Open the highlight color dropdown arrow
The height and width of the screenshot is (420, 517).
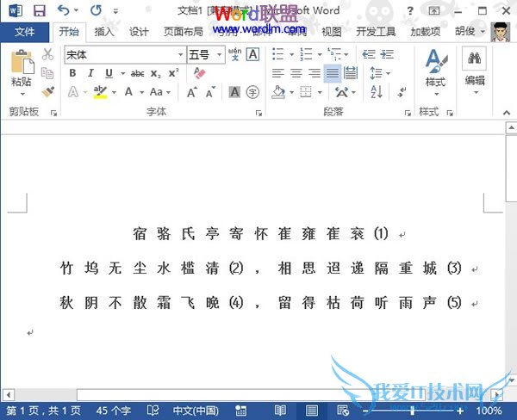pos(114,92)
